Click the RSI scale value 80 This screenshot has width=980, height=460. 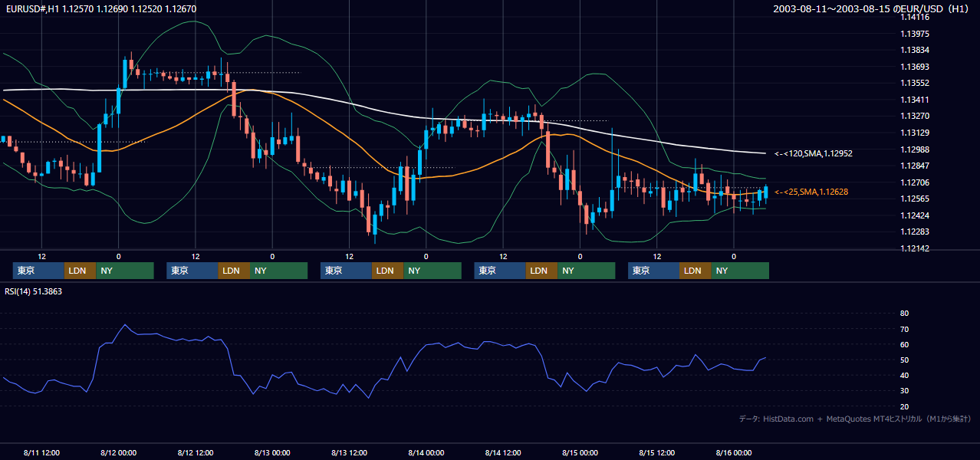(x=904, y=314)
